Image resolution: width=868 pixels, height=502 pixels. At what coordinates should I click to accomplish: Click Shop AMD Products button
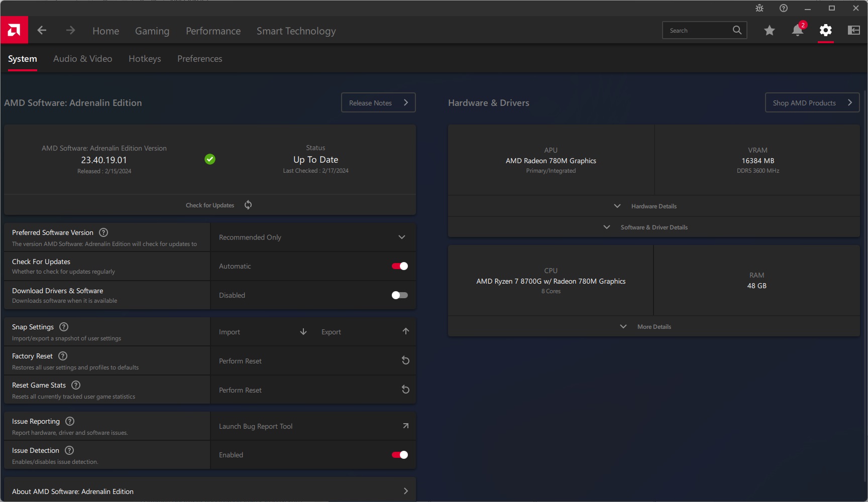click(812, 102)
